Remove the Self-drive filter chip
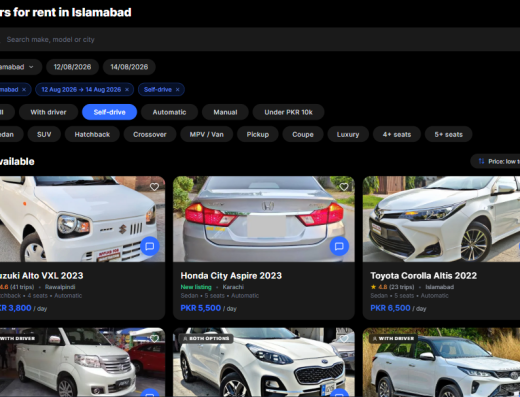The height and width of the screenshot is (397, 520). pyautogui.click(x=177, y=90)
